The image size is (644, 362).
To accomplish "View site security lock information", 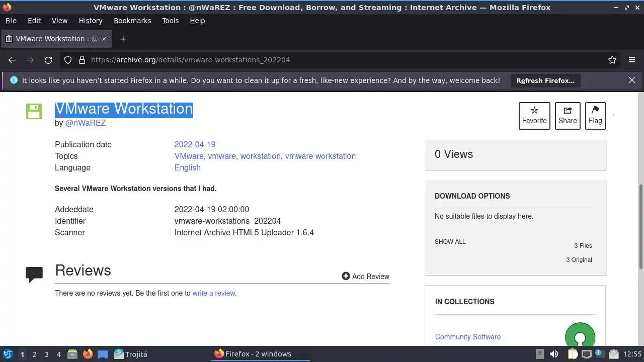I will (x=82, y=60).
